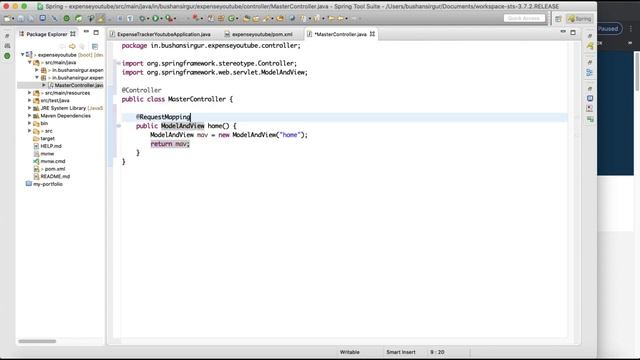Expand the src/main/resources folder
This screenshot has width=640, height=360.
click(x=29, y=93)
